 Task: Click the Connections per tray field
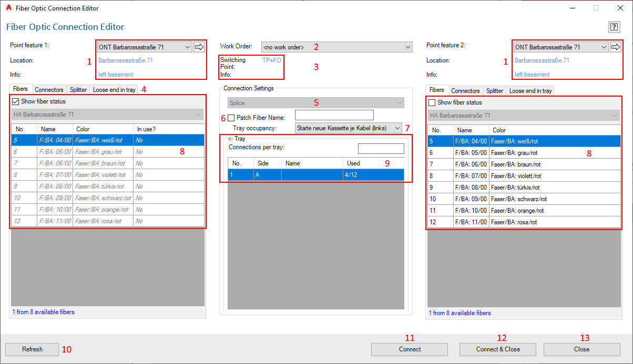[381, 149]
